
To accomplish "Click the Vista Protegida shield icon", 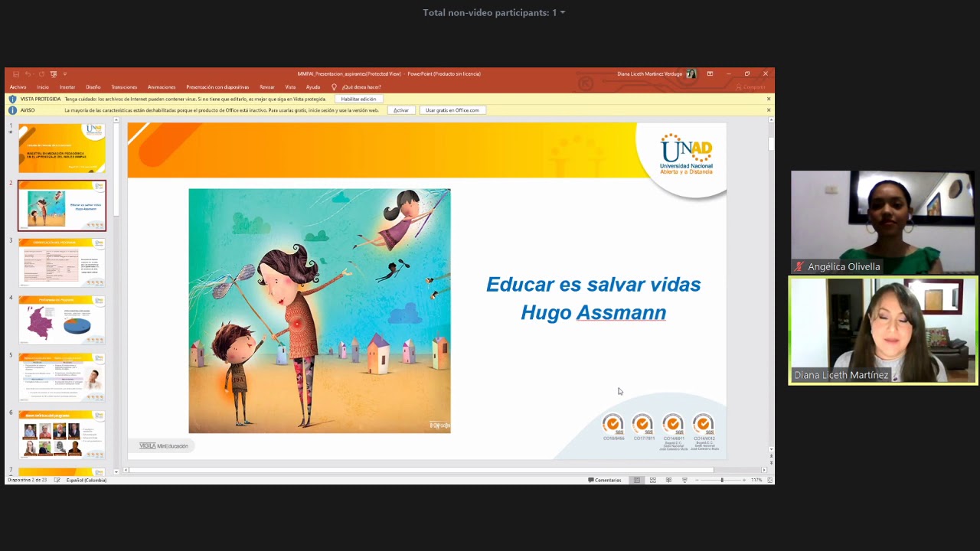I will 12,99.
